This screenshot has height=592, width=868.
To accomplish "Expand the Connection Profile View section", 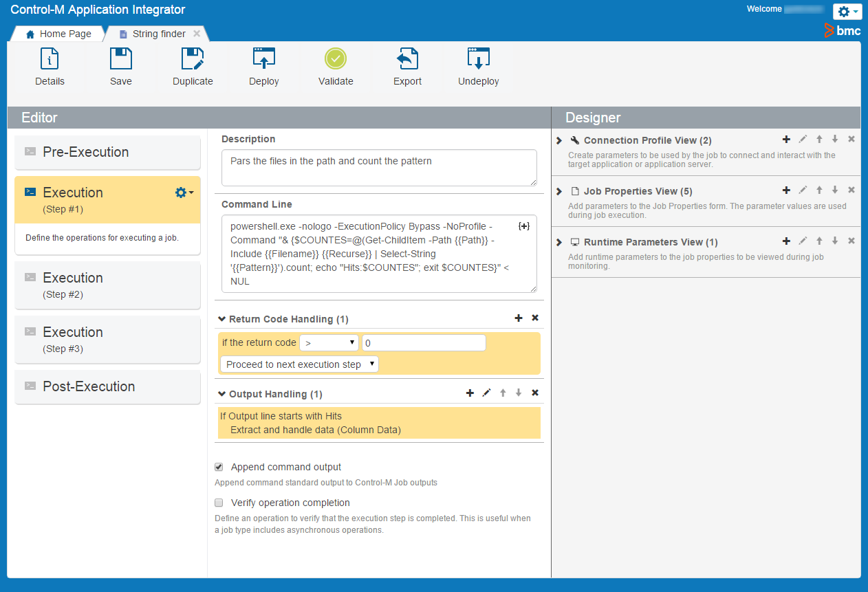I will [559, 140].
